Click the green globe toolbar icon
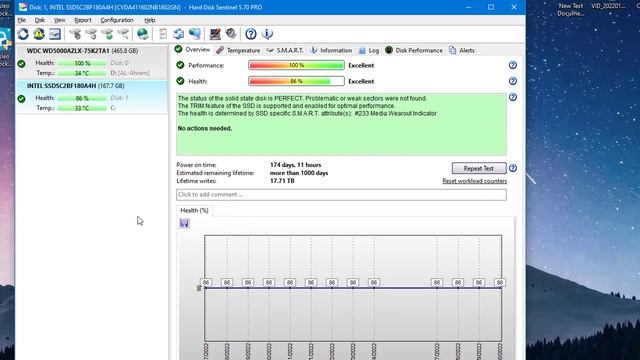The image size is (640, 360). [143, 34]
